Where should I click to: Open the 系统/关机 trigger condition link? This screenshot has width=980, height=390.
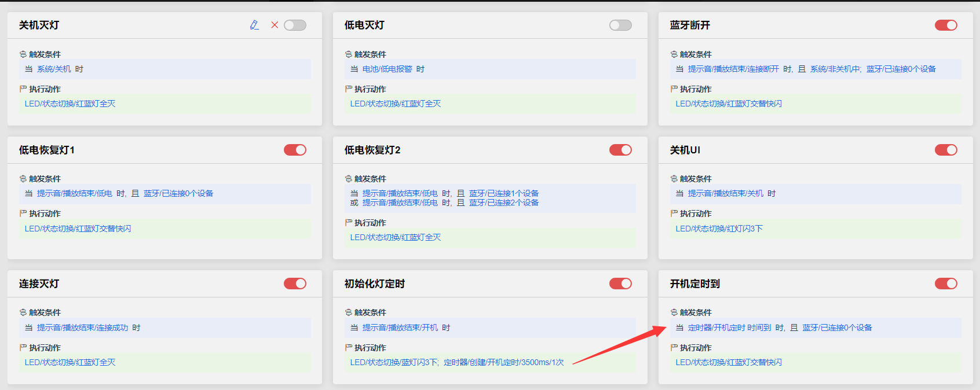54,69
